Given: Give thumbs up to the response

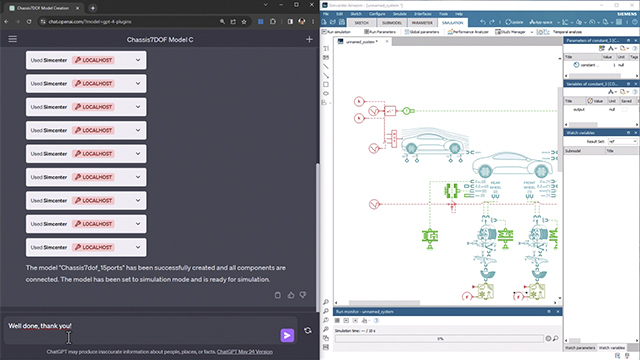Looking at the screenshot, I should pos(291,295).
